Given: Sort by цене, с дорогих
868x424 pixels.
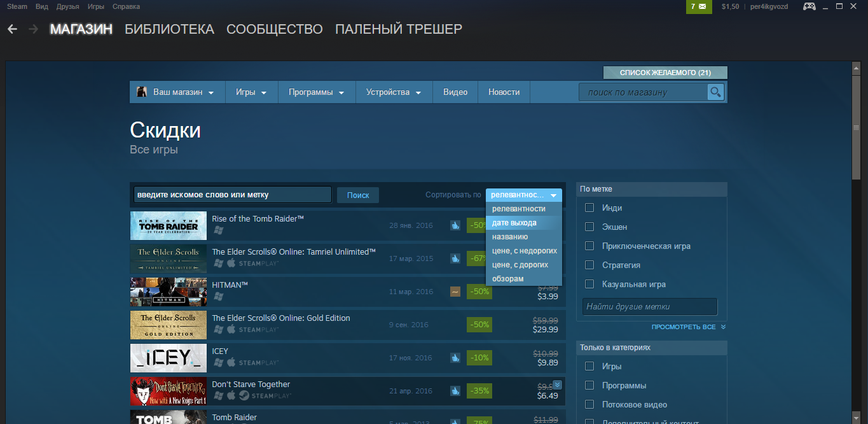Looking at the screenshot, I should click(x=524, y=265).
